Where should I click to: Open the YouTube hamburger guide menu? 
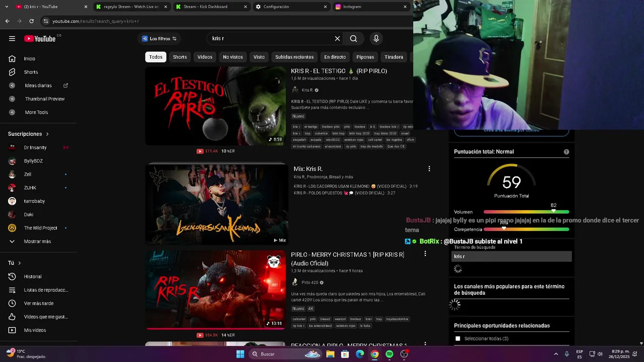(12, 39)
